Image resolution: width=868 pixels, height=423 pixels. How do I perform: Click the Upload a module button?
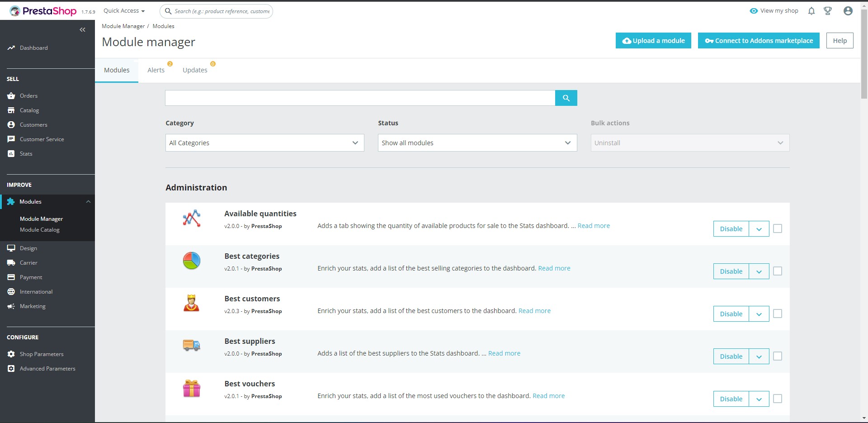(653, 40)
